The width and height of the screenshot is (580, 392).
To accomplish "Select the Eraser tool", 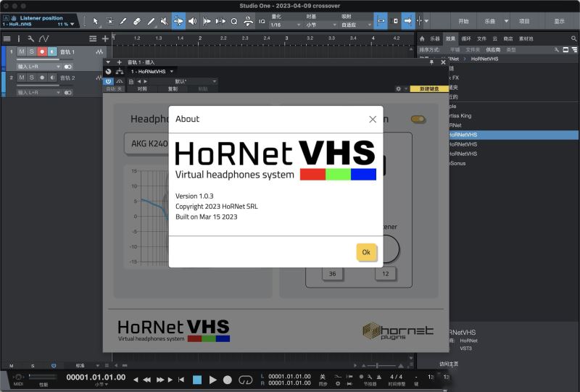I will pos(137,22).
